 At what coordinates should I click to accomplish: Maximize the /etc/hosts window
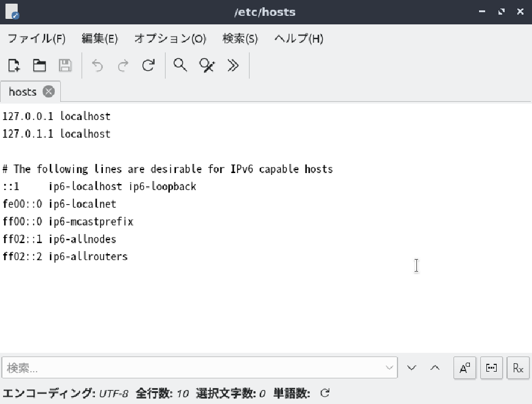(x=501, y=12)
